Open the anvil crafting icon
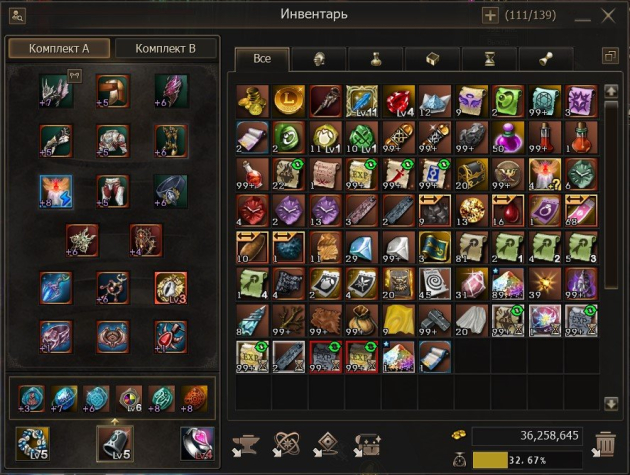This screenshot has height=475, width=630. 246,445
